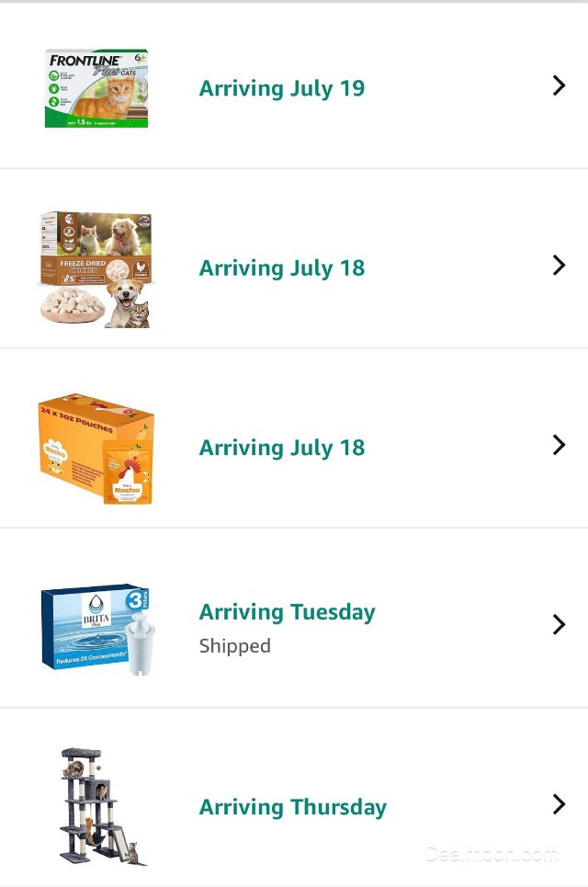Click the cat tree order row
This screenshot has height=887, width=588.
(x=294, y=804)
